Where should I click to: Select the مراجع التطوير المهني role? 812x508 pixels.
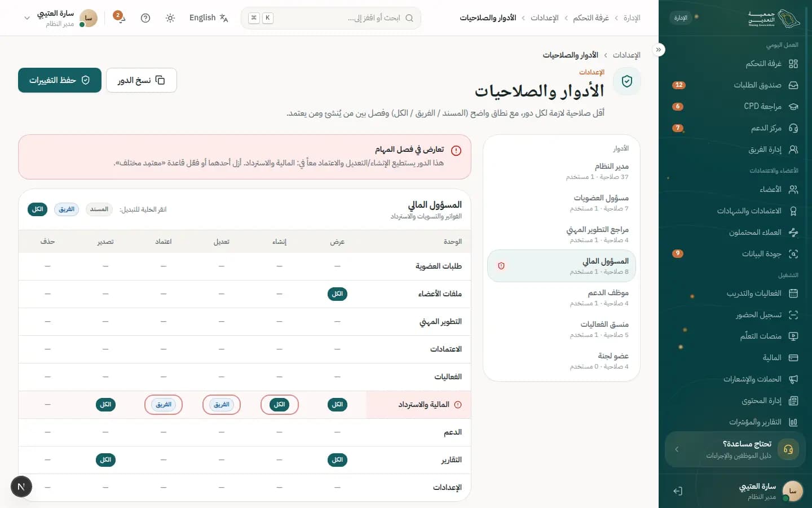(562, 234)
